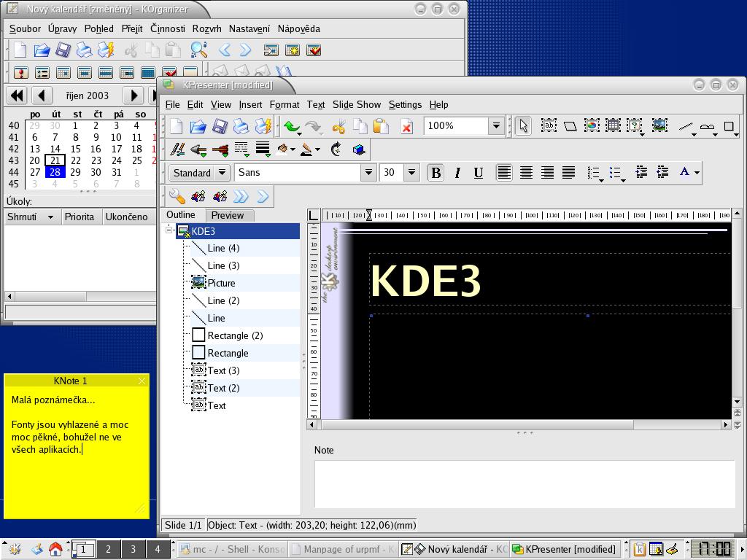
Task: Click New document icon in KPresenter toolbar
Action: (177, 126)
